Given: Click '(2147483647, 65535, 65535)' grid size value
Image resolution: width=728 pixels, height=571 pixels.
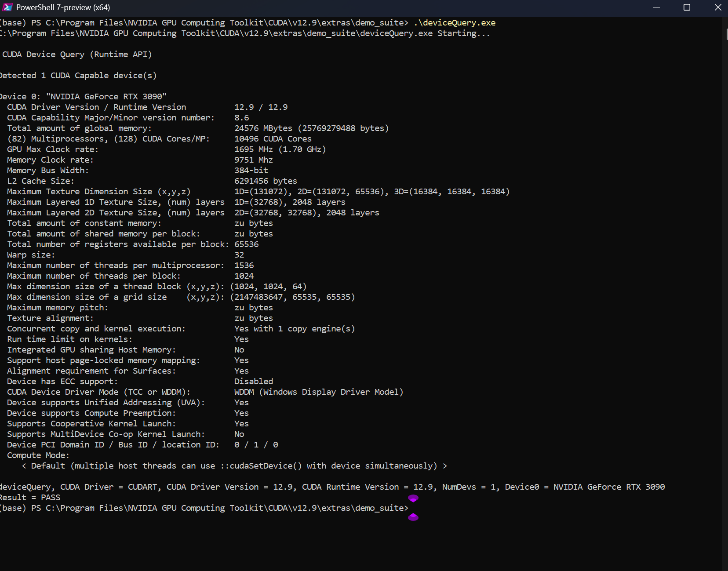Looking at the screenshot, I should 292,297.
